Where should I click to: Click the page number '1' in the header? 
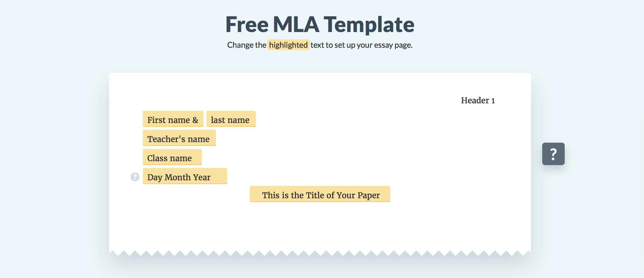(x=493, y=101)
